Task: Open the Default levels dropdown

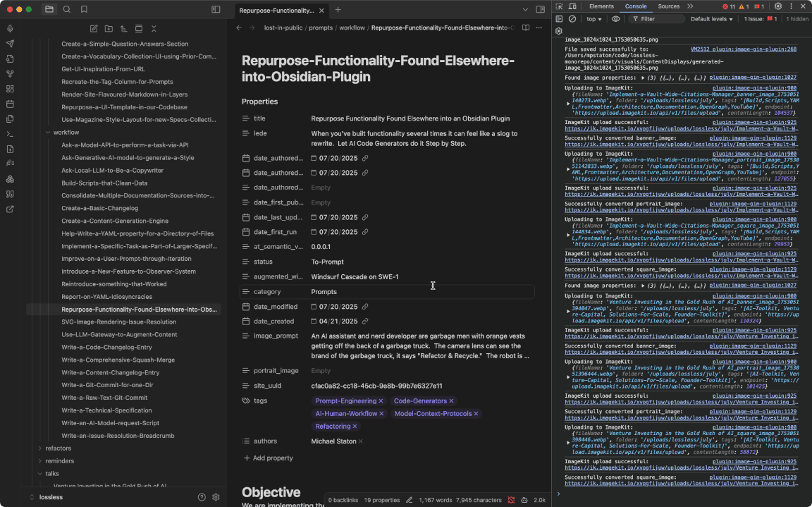Action: (x=711, y=18)
